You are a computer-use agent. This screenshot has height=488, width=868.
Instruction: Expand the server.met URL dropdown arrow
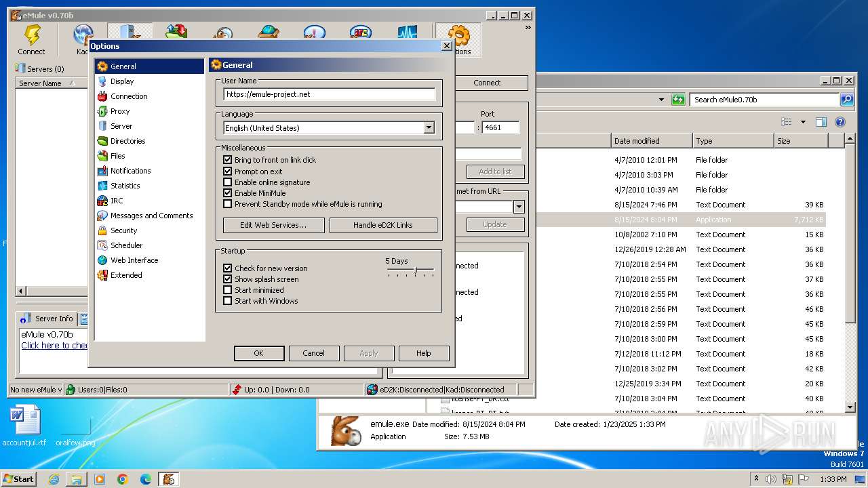[x=519, y=207]
